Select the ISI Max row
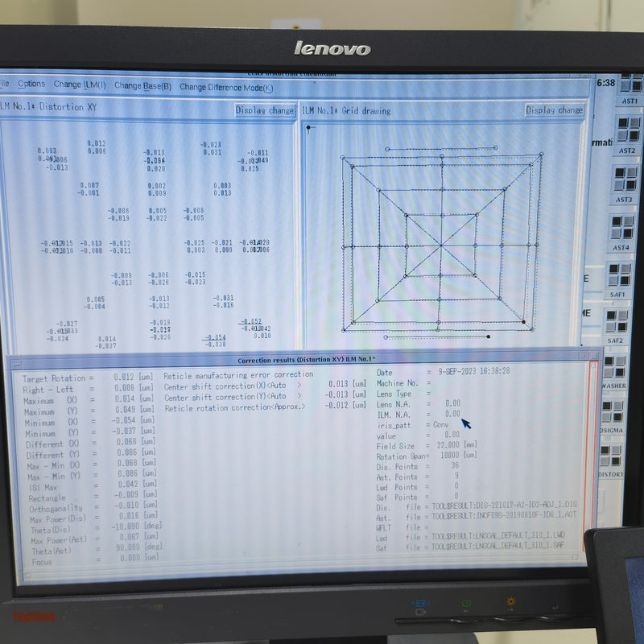Screen dimensions: 644x644 93,485
